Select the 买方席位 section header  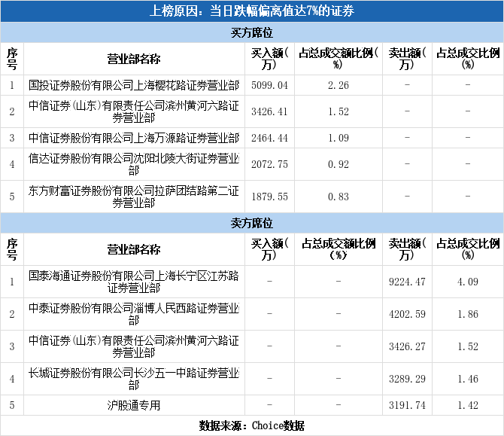point(252,32)
